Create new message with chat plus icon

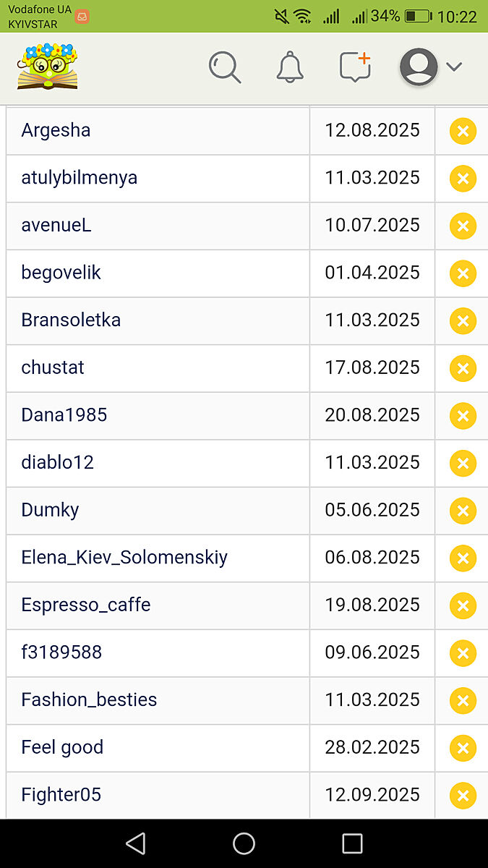(355, 67)
